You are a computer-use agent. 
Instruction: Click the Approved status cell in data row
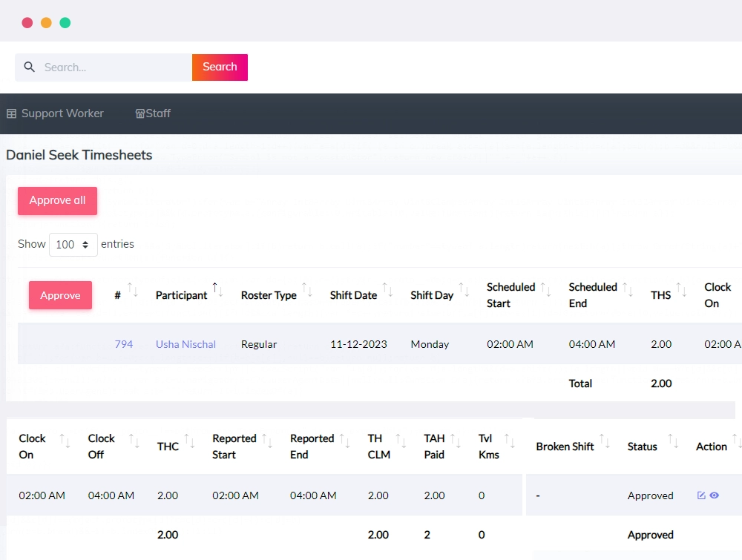650,495
